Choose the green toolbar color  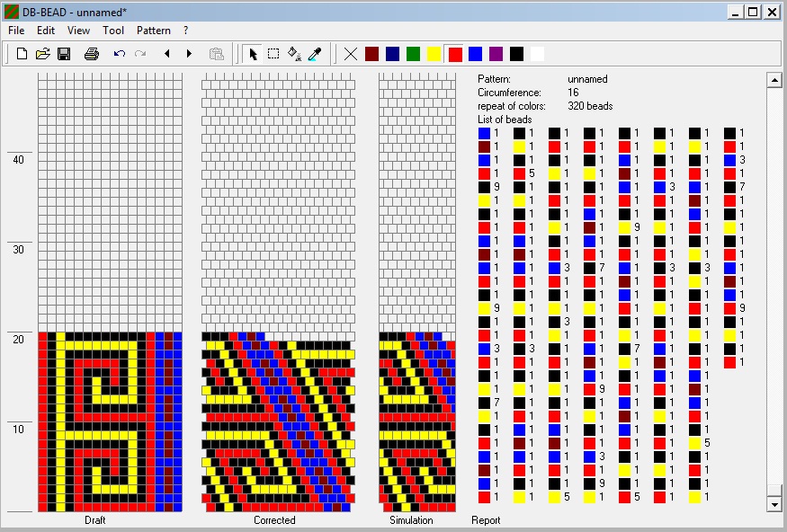[413, 54]
